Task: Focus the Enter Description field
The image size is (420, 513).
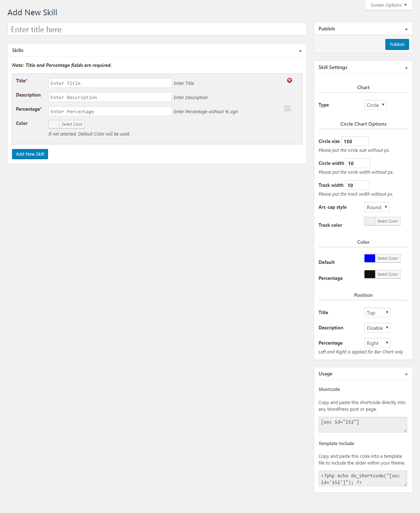Action: [110, 97]
